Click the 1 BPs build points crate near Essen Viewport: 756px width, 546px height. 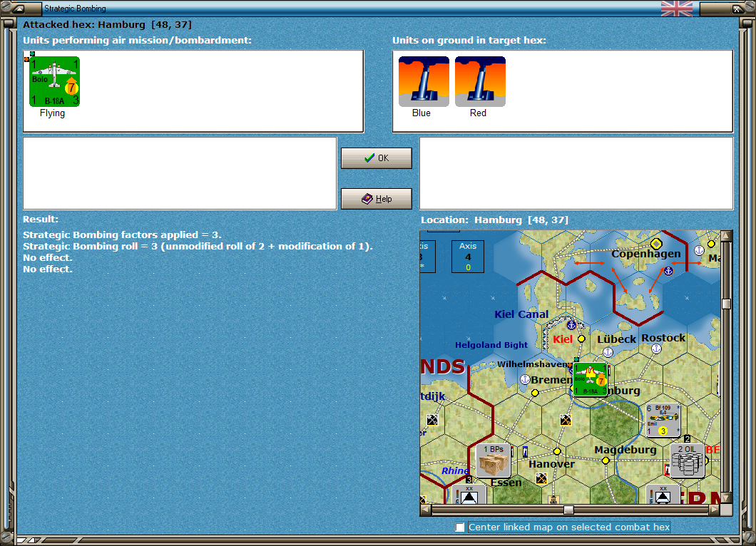point(493,459)
